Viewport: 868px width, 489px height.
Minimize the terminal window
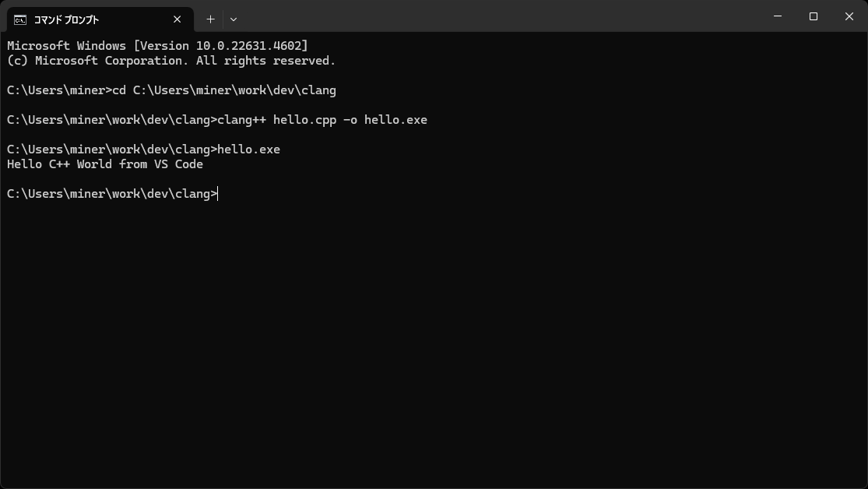click(778, 16)
